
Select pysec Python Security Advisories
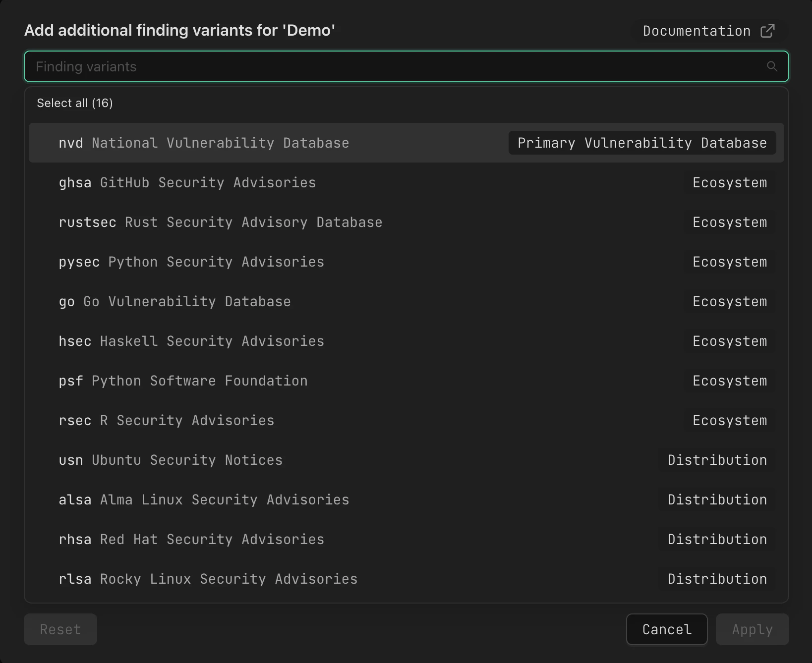pyautogui.click(x=192, y=262)
